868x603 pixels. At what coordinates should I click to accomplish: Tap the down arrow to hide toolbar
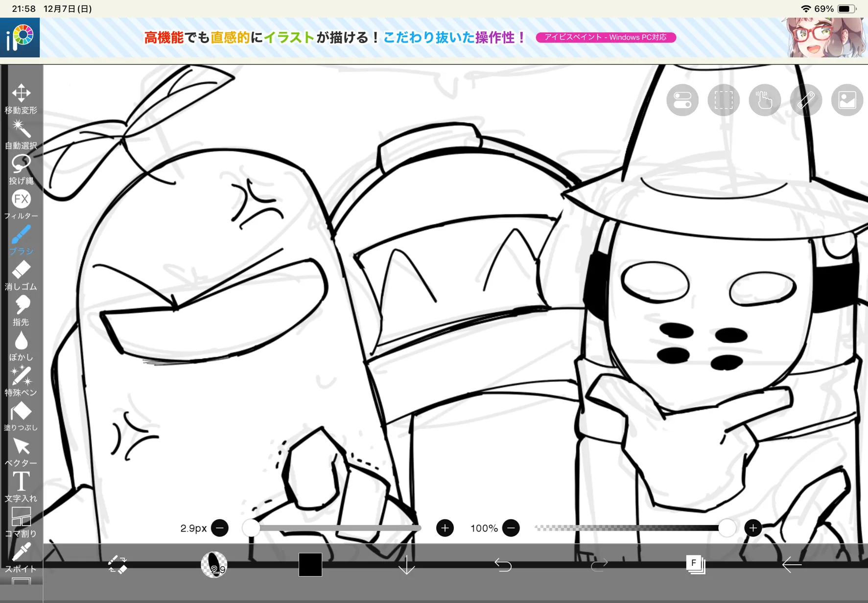point(406,564)
